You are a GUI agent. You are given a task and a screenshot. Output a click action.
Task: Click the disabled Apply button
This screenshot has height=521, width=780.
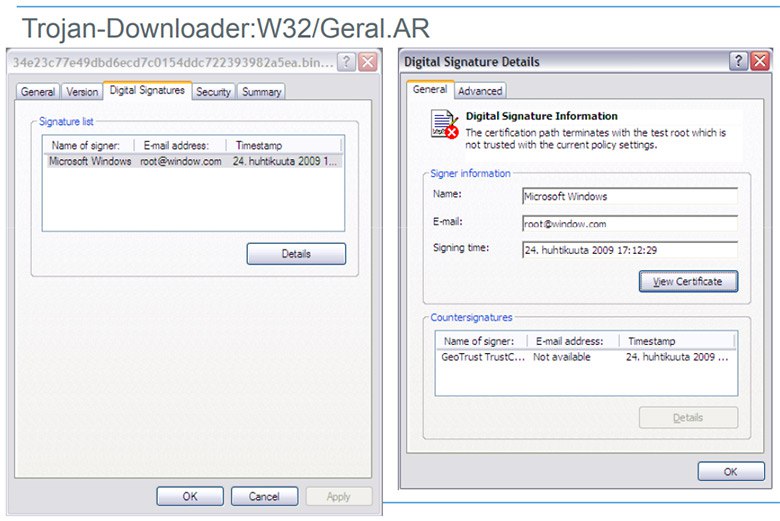tap(339, 497)
